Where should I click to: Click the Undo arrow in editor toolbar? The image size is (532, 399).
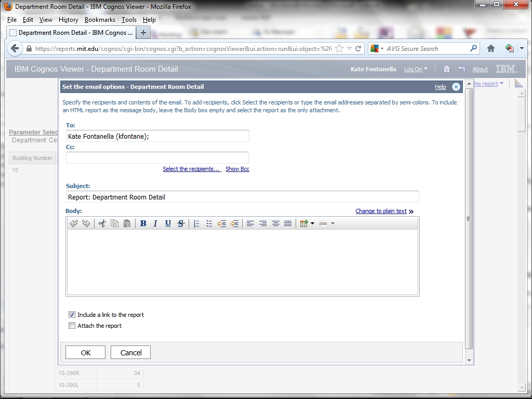tap(74, 223)
